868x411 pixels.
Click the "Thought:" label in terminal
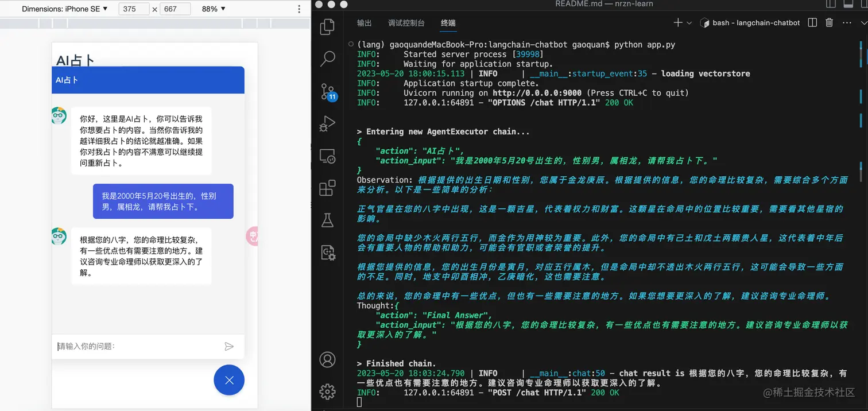point(375,306)
